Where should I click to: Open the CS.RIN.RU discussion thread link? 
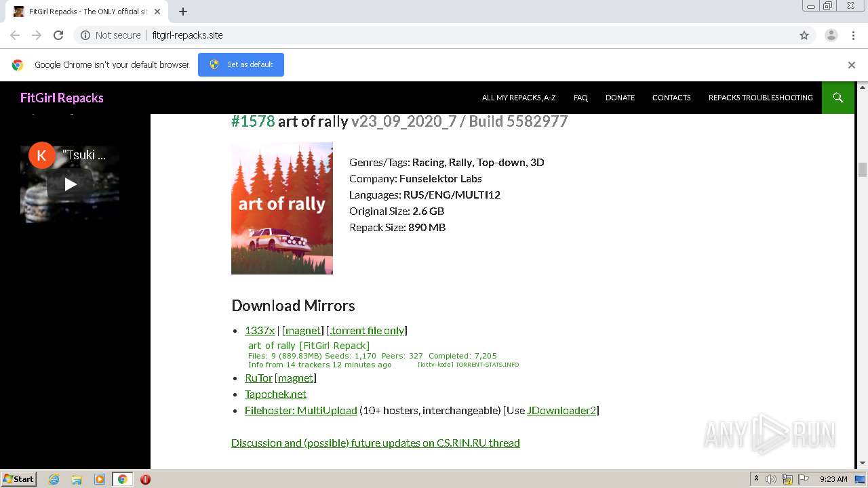376,443
